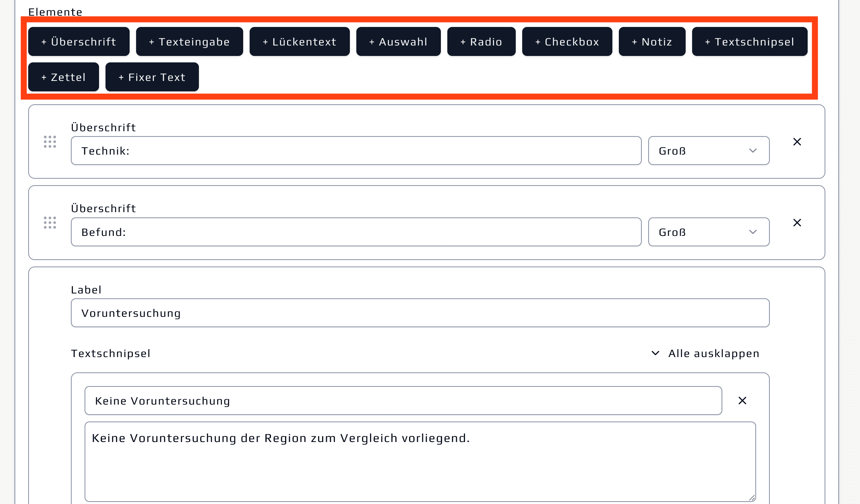The width and height of the screenshot is (860, 504).
Task: Add a new Überschrift element
Action: click(x=79, y=42)
